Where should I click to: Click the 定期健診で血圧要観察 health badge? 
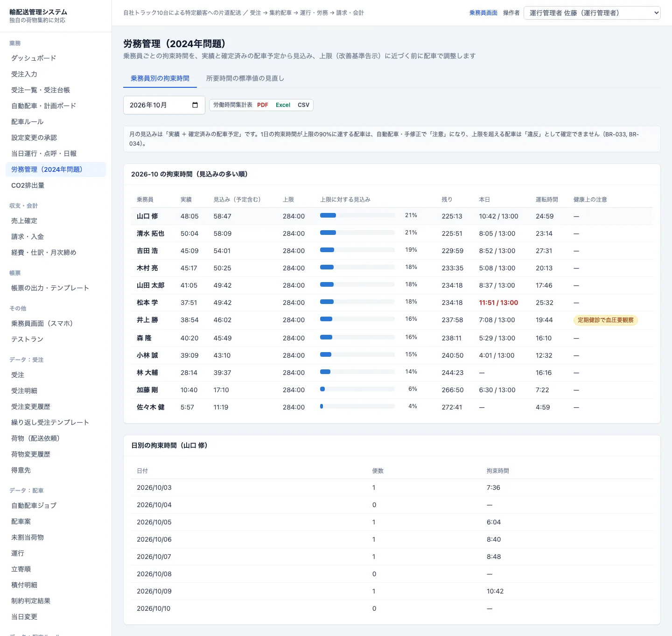pos(605,320)
